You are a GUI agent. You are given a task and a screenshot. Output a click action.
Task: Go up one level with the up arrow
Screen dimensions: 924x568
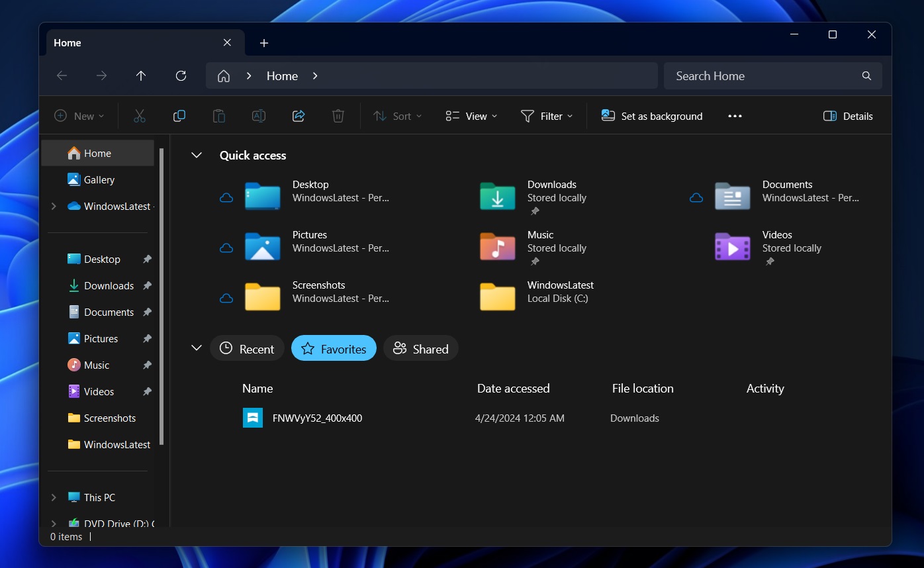[x=141, y=75]
